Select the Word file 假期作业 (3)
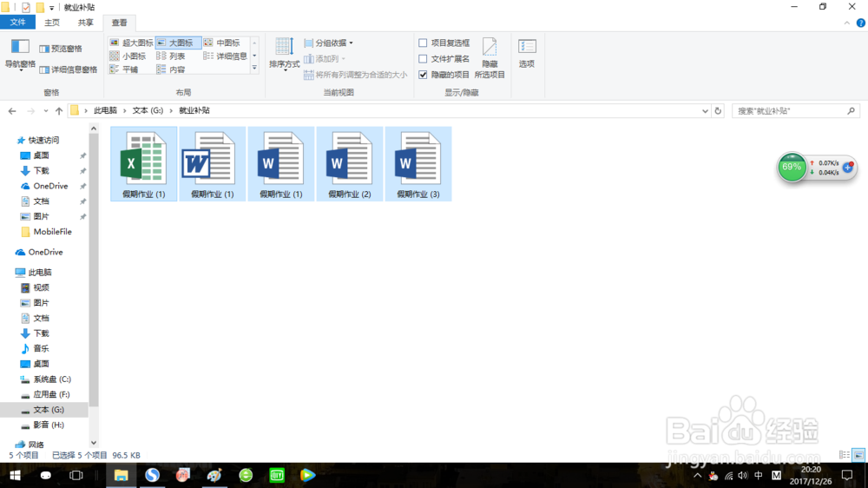Viewport: 868px width, 488px height. [418, 164]
